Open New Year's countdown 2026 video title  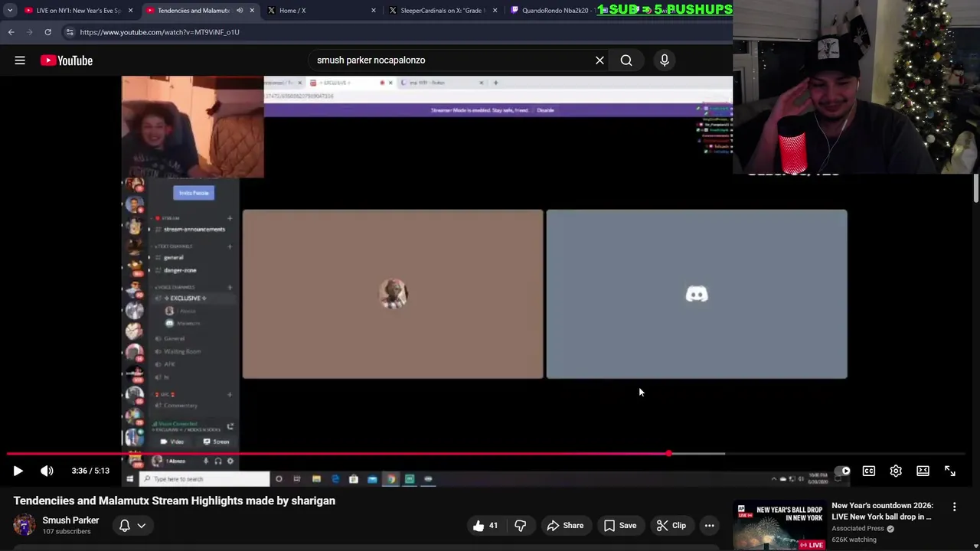[882, 510]
